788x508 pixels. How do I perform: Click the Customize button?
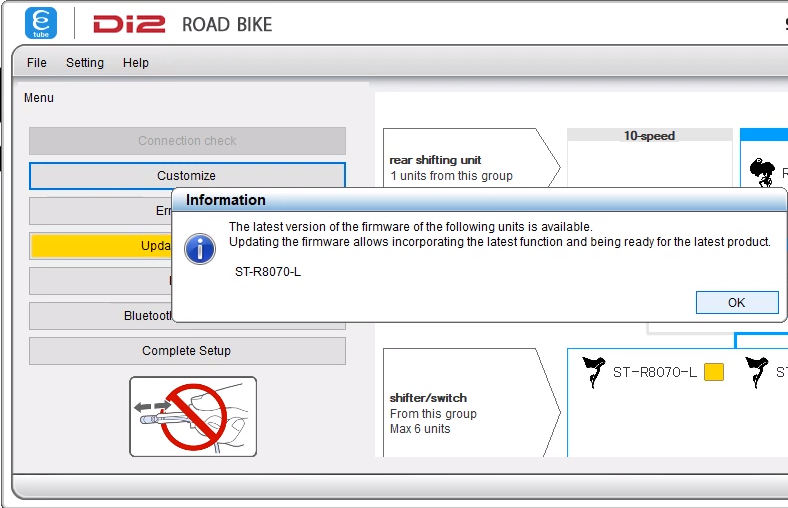[x=187, y=175]
